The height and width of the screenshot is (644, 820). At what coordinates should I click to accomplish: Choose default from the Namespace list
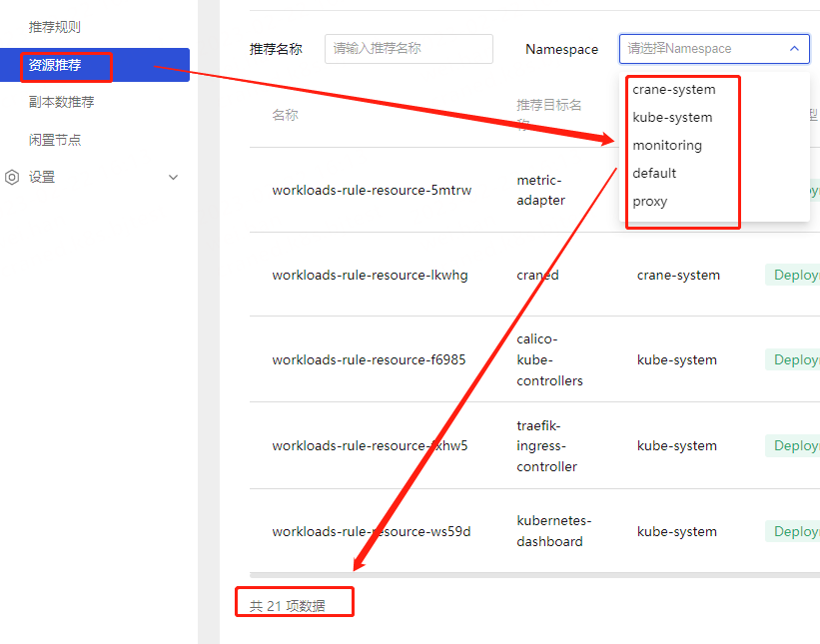(654, 173)
